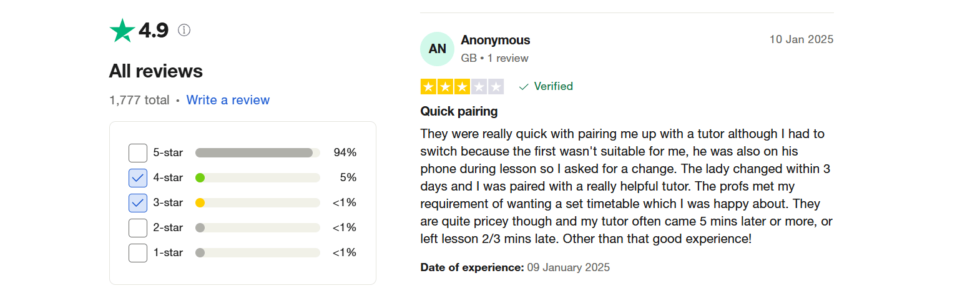
Task: Tick the 2-star filter checkbox
Action: coord(138,227)
